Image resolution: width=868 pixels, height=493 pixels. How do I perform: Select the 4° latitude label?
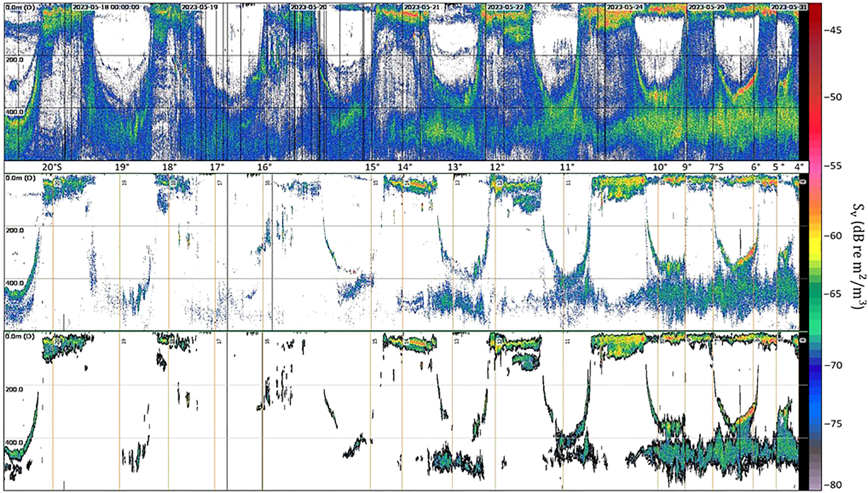pyautogui.click(x=799, y=167)
